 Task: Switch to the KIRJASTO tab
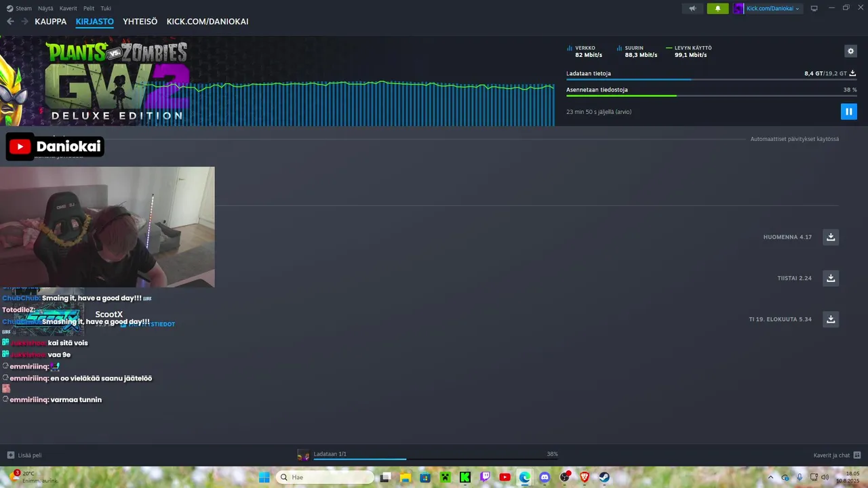coord(94,22)
